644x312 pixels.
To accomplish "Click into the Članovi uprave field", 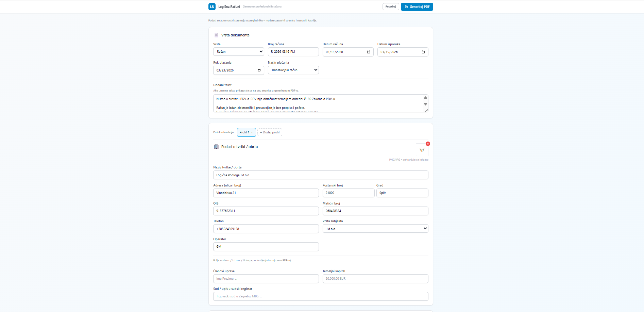I will [266, 279].
